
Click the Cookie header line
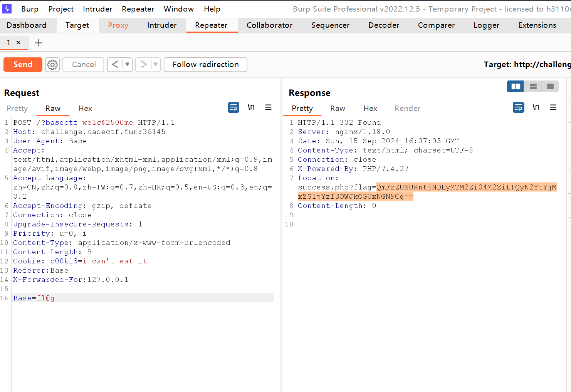coord(80,261)
